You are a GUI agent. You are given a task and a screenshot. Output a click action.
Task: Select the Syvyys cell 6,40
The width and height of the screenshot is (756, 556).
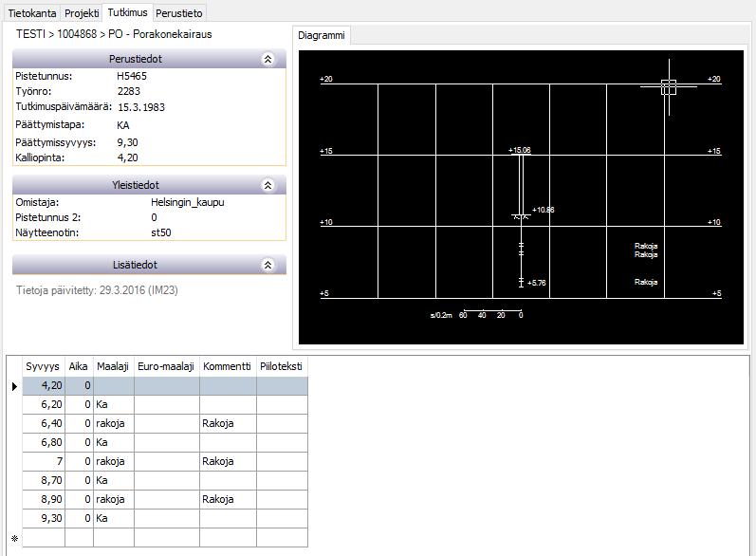click(x=44, y=423)
